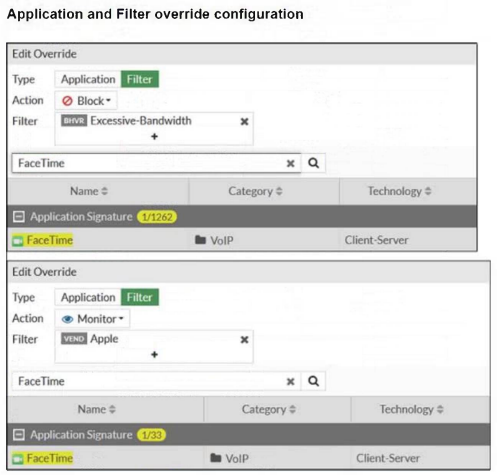Image resolution: width=497 pixels, height=475 pixels.
Task: Collapse the Application Signature 1/33 group
Action: pos(19,435)
